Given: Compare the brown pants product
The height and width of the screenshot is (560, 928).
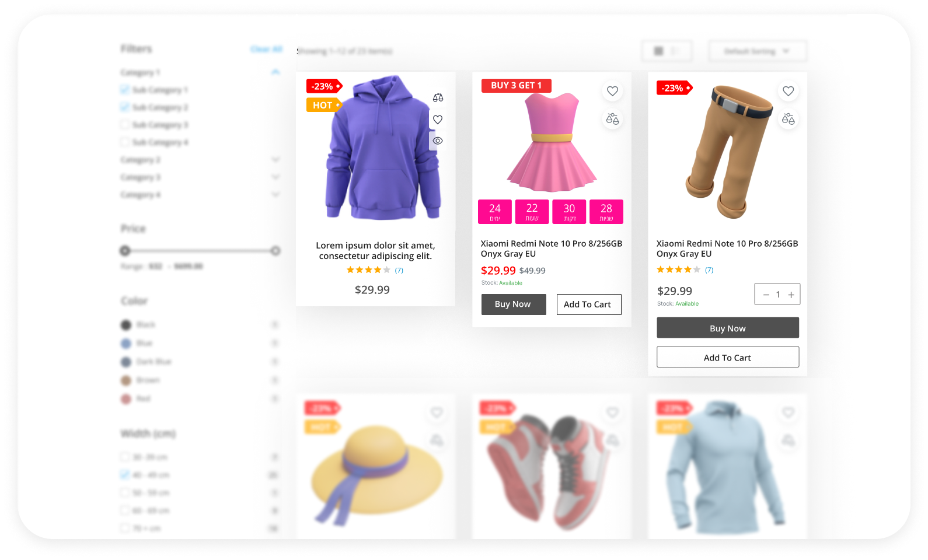Looking at the screenshot, I should pos(788,120).
